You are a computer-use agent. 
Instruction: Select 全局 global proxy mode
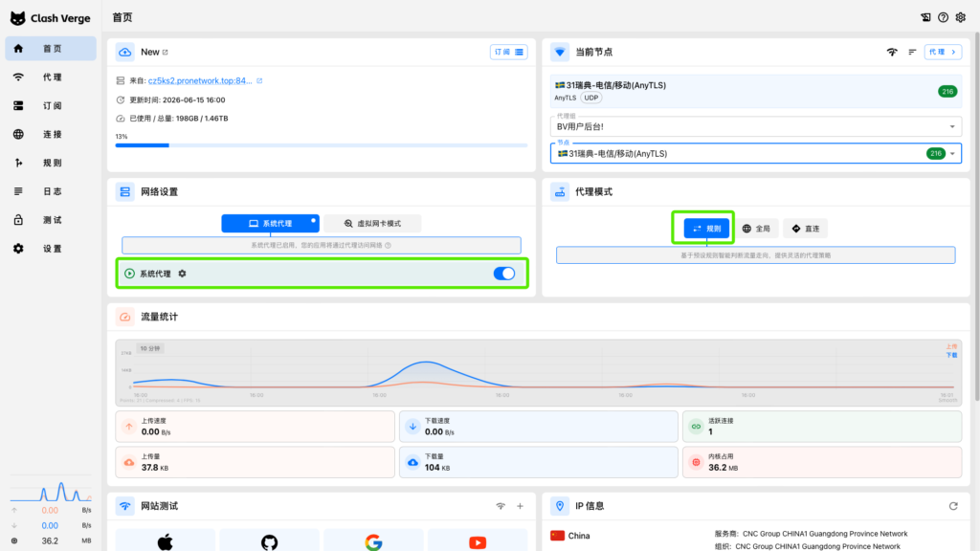click(756, 229)
